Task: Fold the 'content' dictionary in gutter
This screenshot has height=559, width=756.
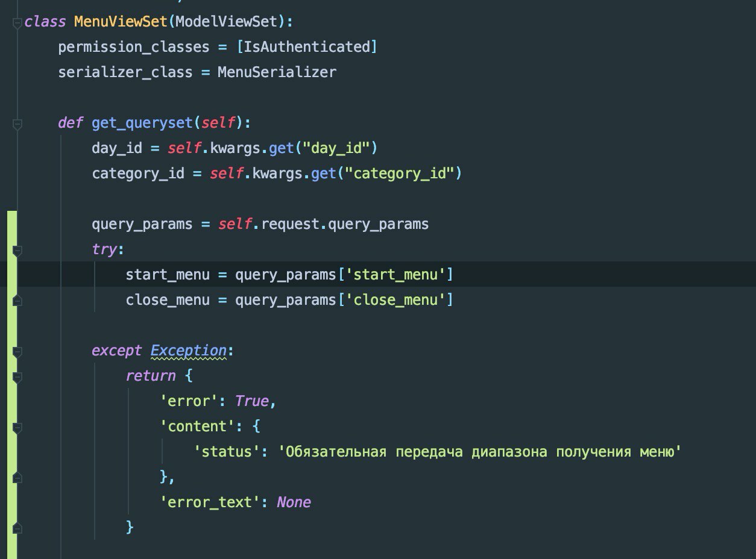Action: click(17, 427)
